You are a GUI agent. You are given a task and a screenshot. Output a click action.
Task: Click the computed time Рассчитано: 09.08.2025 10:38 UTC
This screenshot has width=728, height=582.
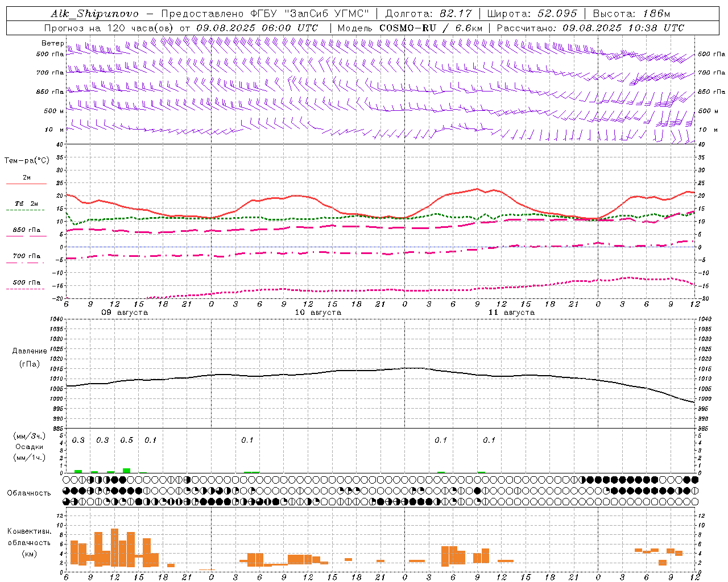pyautogui.click(x=590, y=28)
